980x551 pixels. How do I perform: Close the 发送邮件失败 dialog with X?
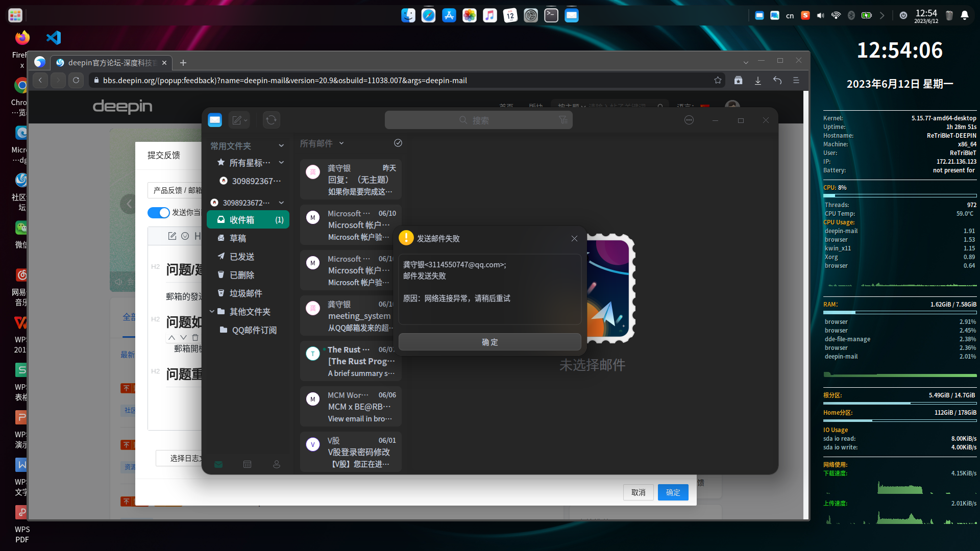click(x=574, y=239)
